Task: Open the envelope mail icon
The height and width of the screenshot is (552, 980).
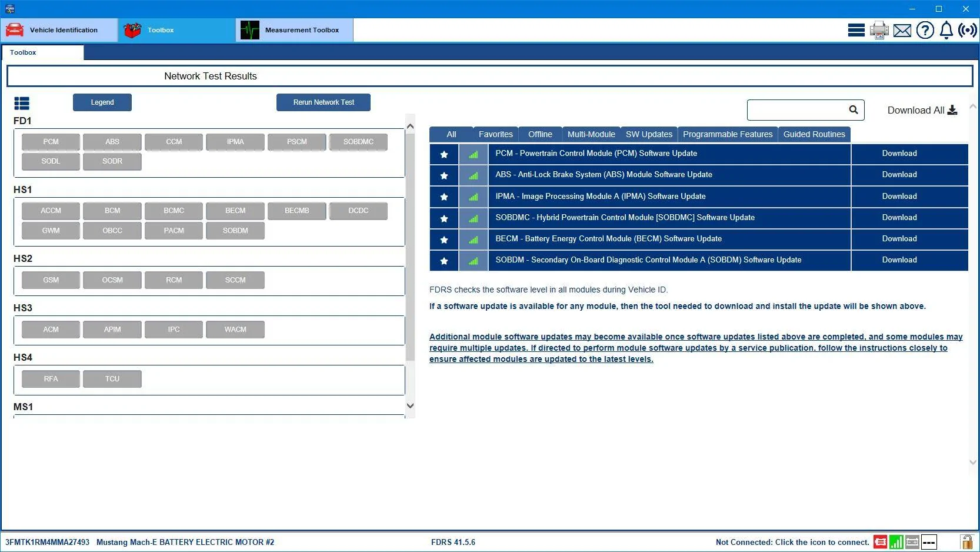Action: point(902,30)
